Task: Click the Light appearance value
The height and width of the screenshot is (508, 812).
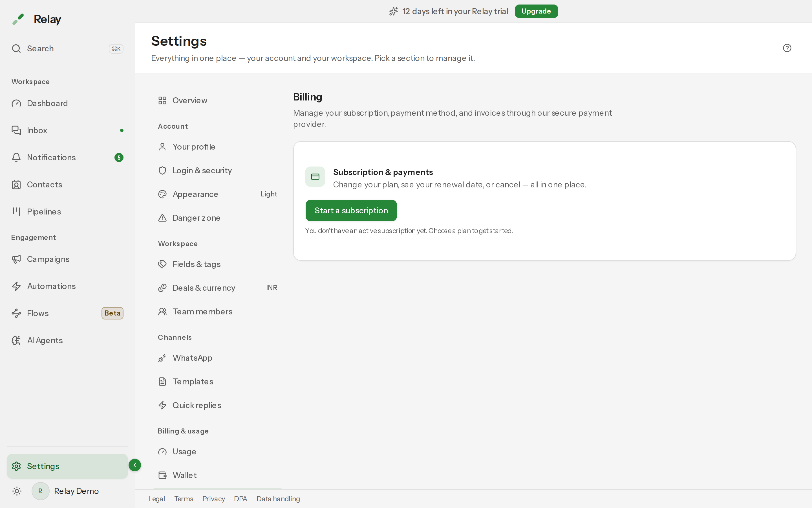Action: 269,194
